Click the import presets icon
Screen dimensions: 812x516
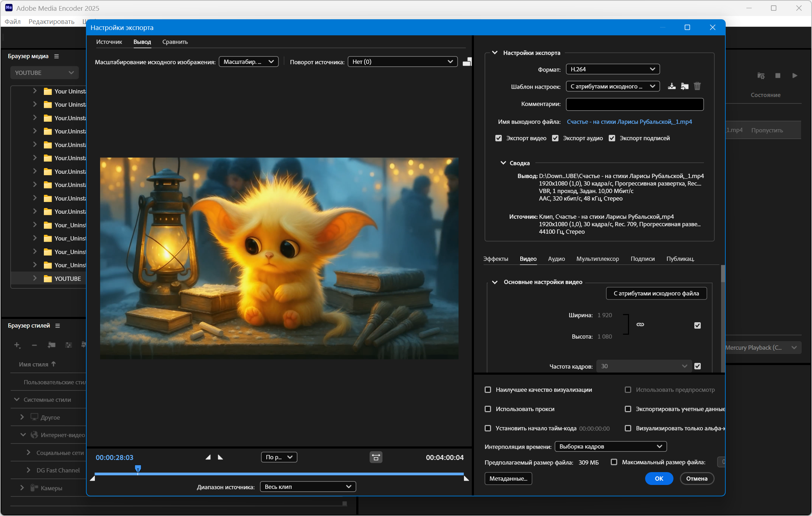coord(684,86)
